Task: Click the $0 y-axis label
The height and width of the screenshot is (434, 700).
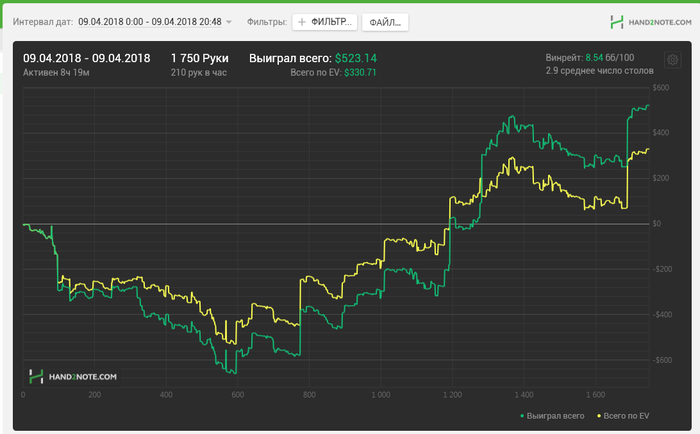Action: tap(657, 224)
